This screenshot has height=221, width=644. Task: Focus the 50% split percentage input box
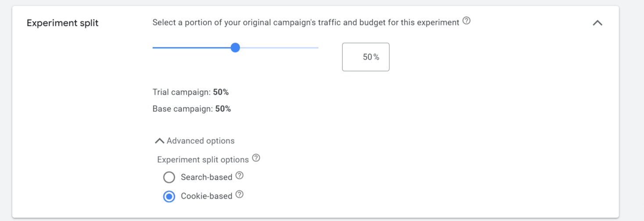365,57
